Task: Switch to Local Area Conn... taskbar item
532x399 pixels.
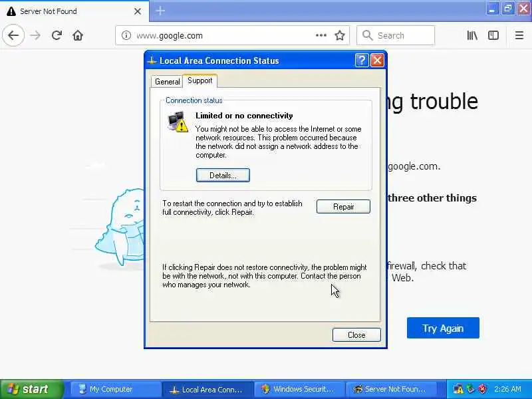Action: [x=207, y=389]
